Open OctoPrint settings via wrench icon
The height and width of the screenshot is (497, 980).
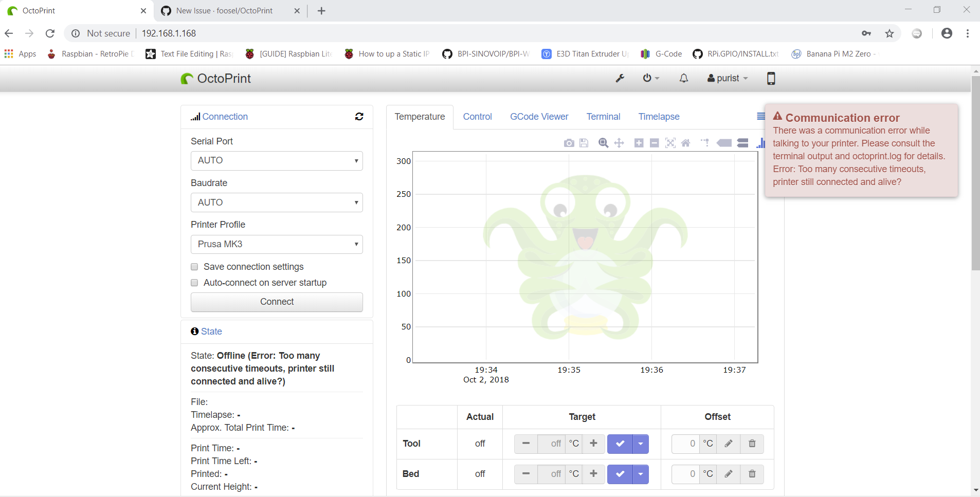click(620, 78)
